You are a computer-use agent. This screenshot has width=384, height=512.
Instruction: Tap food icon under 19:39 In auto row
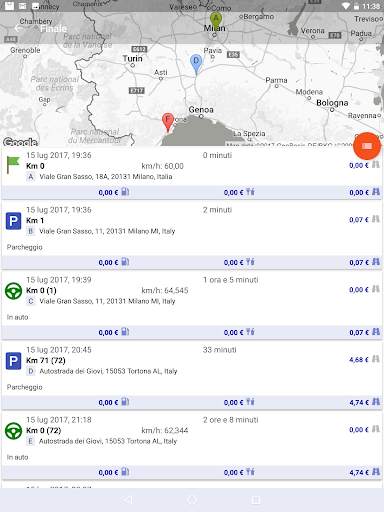coord(250,332)
